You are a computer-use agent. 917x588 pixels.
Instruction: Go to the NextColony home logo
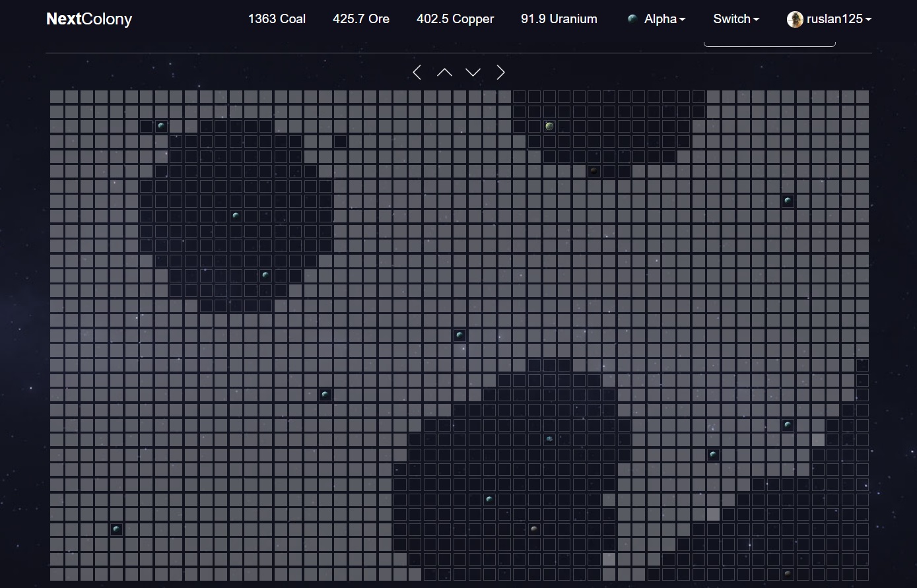click(89, 19)
